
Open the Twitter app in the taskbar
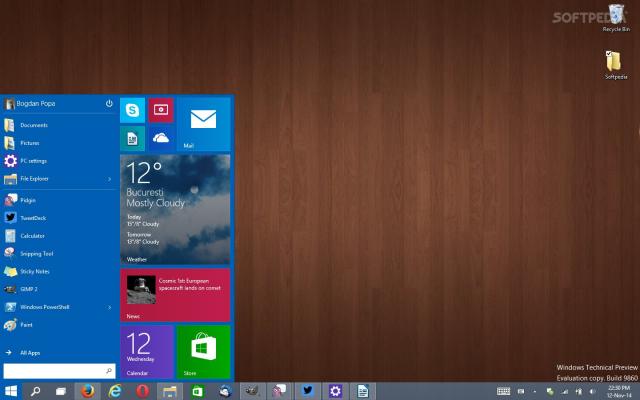(308, 391)
